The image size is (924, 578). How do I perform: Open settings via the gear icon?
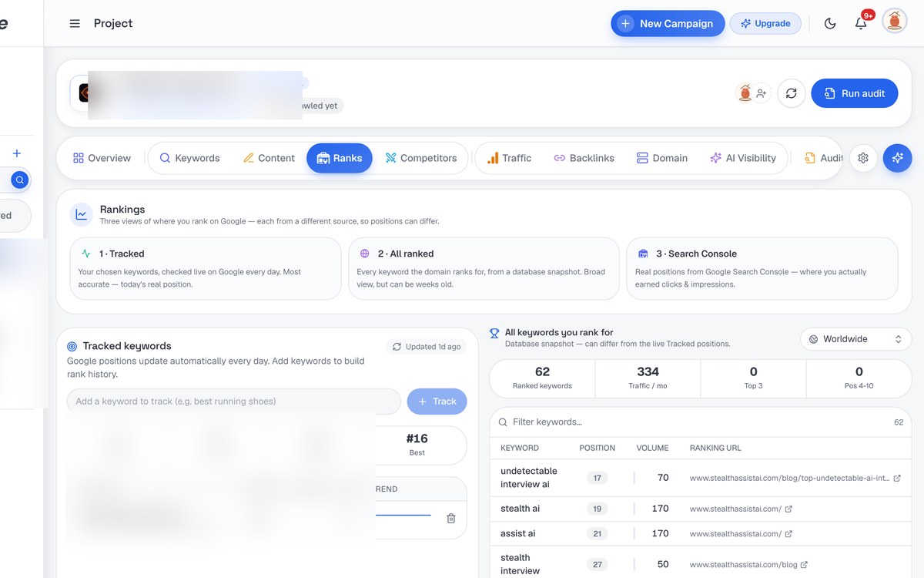(x=863, y=158)
